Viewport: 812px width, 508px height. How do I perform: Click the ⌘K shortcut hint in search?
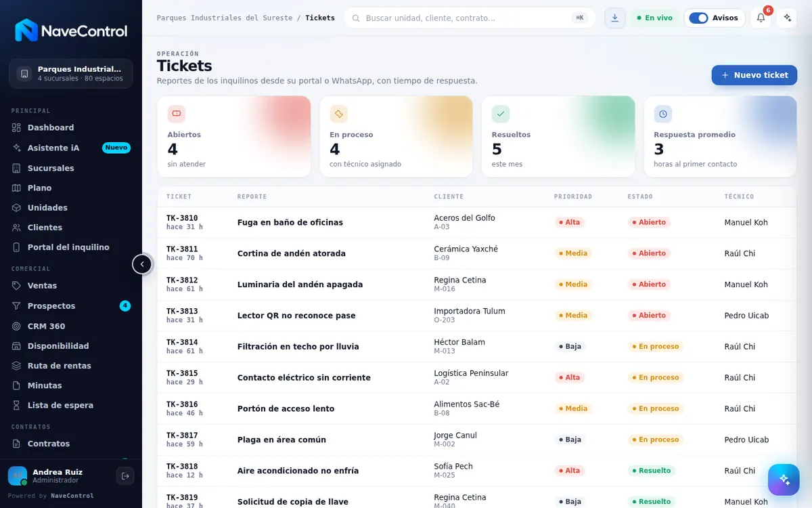[580, 18]
